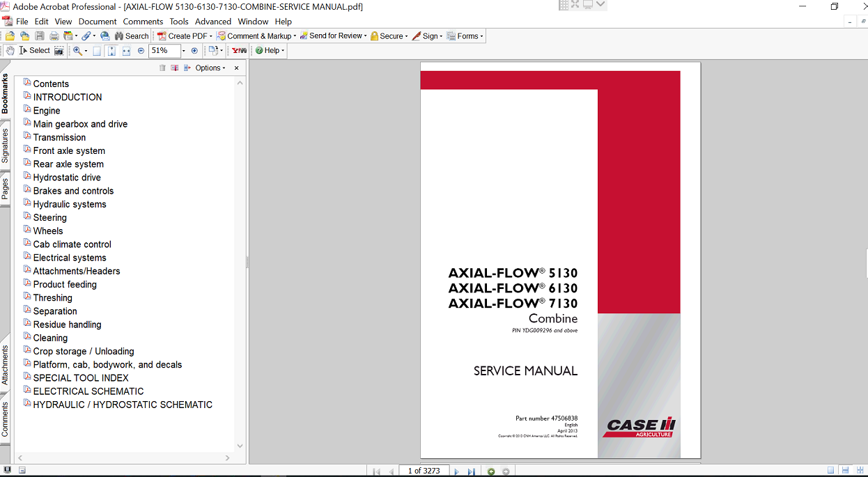The height and width of the screenshot is (477, 868).
Task: Select the Hand tool
Action: [10, 51]
